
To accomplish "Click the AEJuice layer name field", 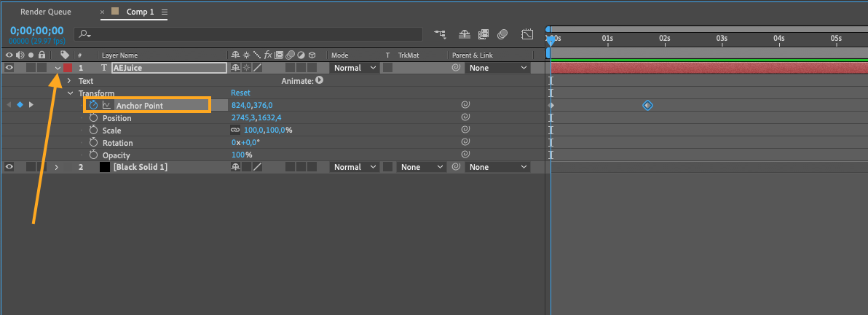I will tap(169, 68).
